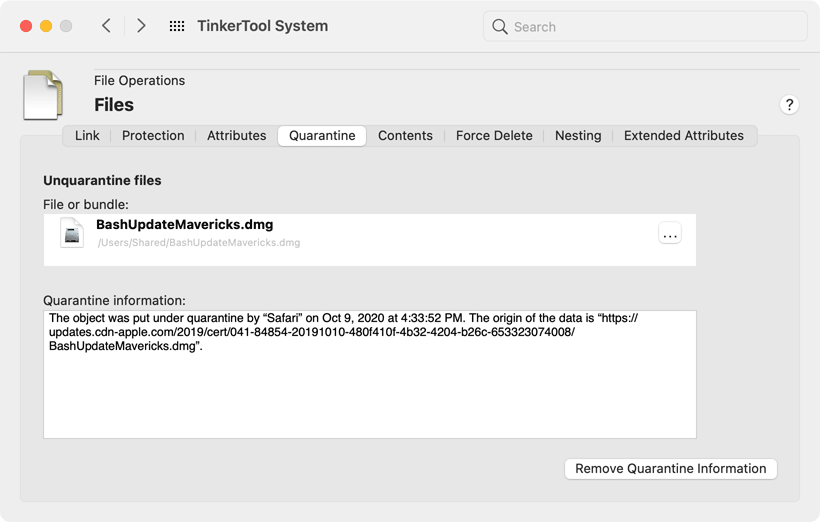The width and height of the screenshot is (820, 522).
Task: Open the Attributes tab
Action: point(236,135)
